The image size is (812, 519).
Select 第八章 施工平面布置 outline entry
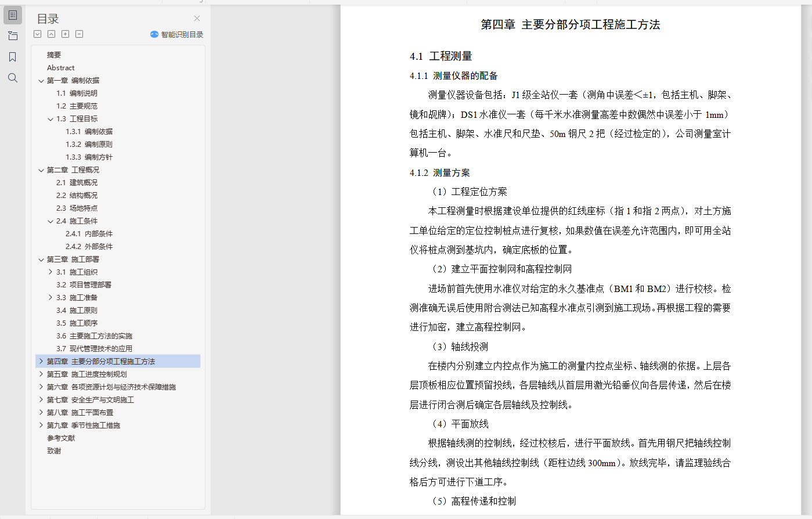point(80,413)
